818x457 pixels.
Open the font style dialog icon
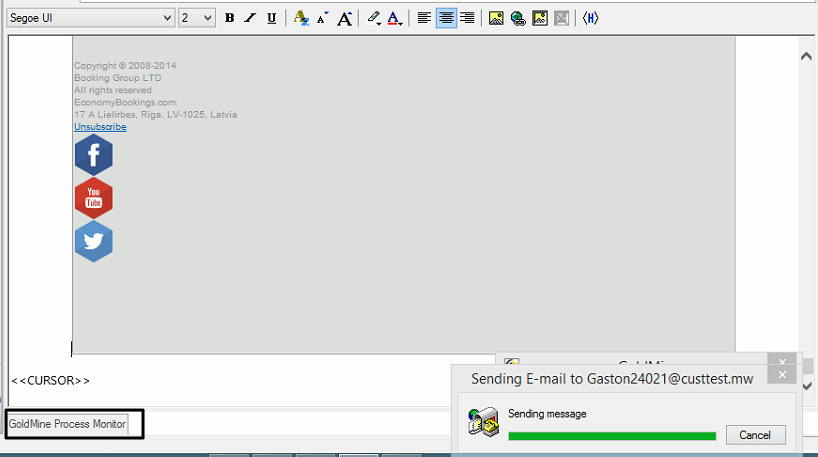click(301, 18)
